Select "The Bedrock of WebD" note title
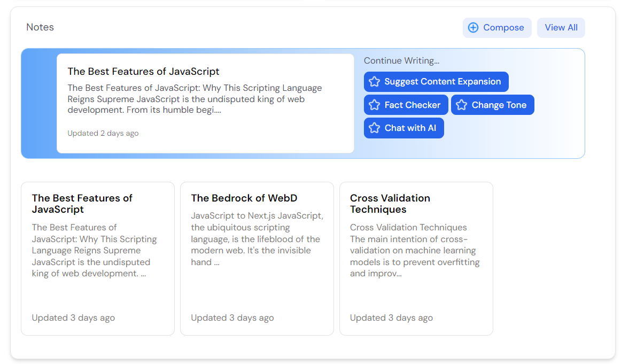 coord(244,198)
